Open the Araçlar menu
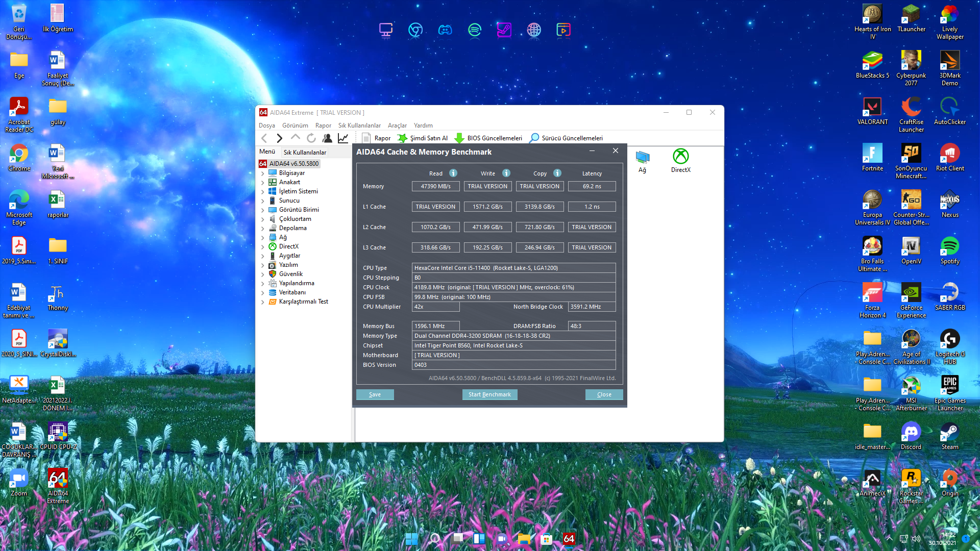Image resolution: width=980 pixels, height=551 pixels. [397, 125]
